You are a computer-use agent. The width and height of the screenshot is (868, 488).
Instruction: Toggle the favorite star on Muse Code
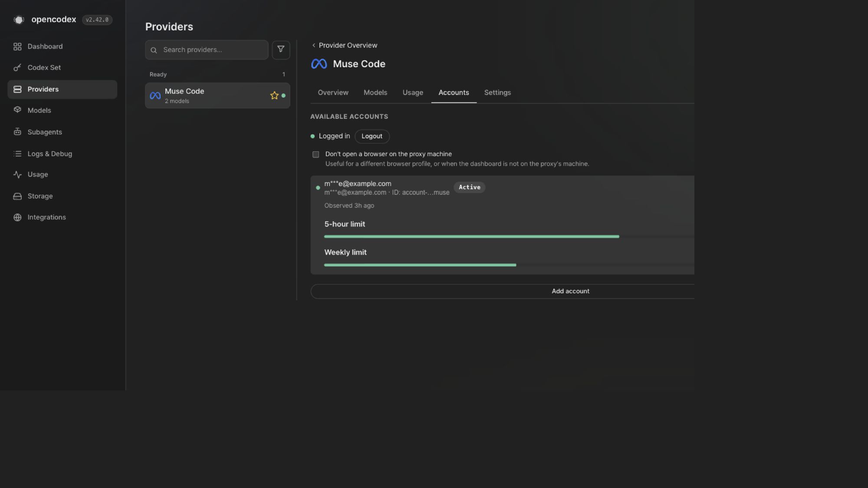[274, 95]
